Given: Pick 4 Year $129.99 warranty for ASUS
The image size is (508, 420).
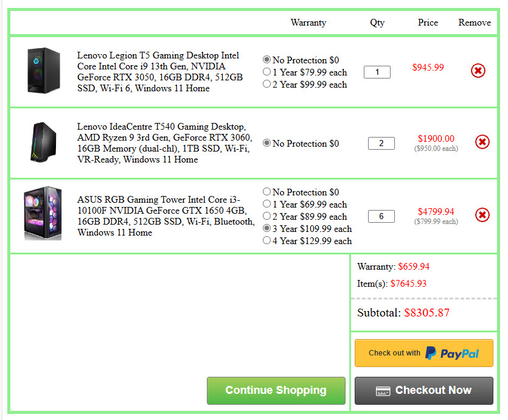Looking at the screenshot, I should coord(266,240).
